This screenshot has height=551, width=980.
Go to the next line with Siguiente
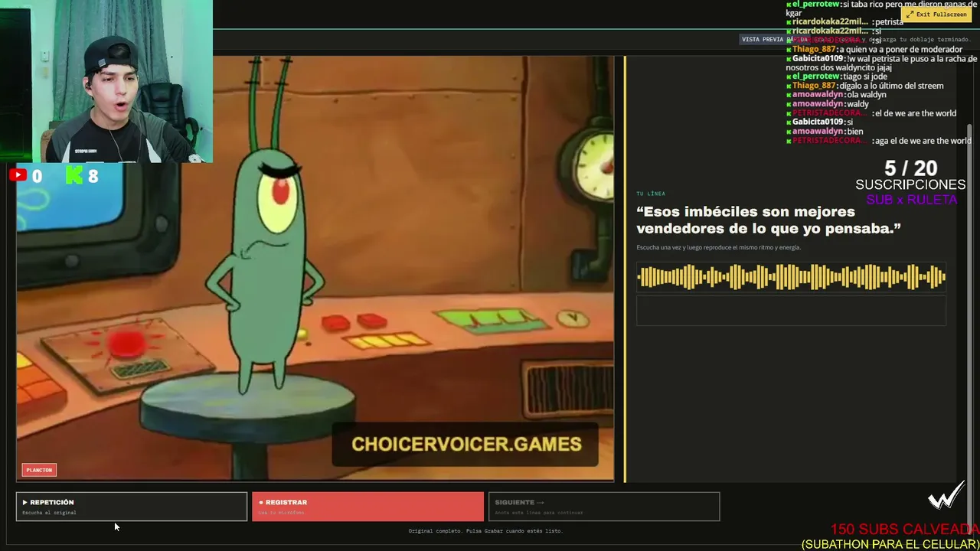point(604,507)
